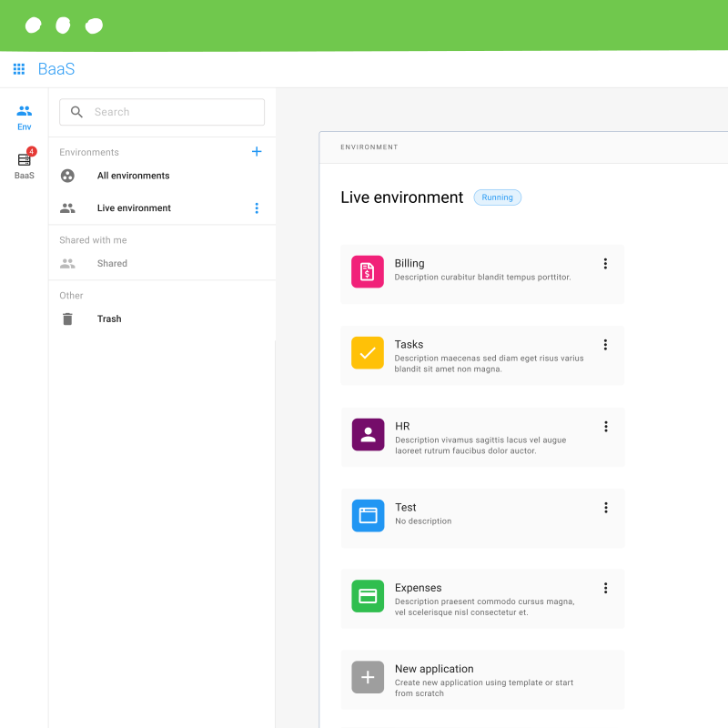Click the Running status badge

tap(497, 197)
